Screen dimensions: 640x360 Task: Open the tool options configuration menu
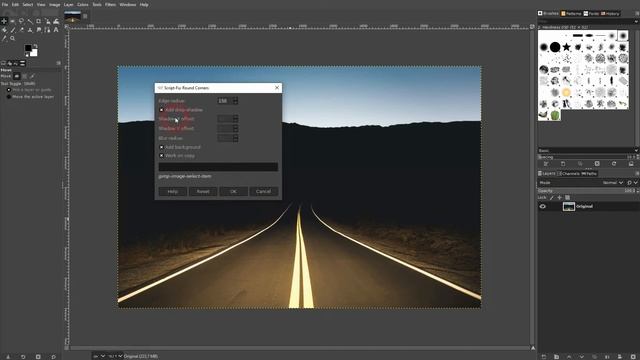pyautogui.click(x=58, y=63)
